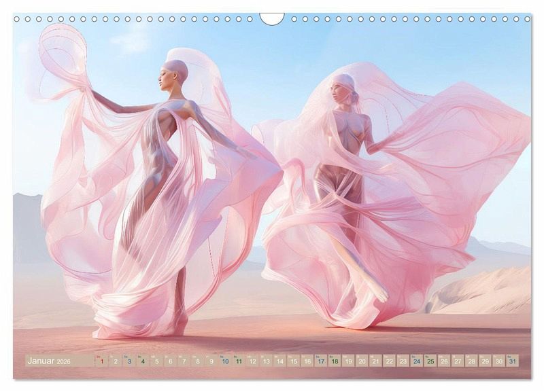Click date 22 in the date row
The height and width of the screenshot is (392, 544).
389,361
